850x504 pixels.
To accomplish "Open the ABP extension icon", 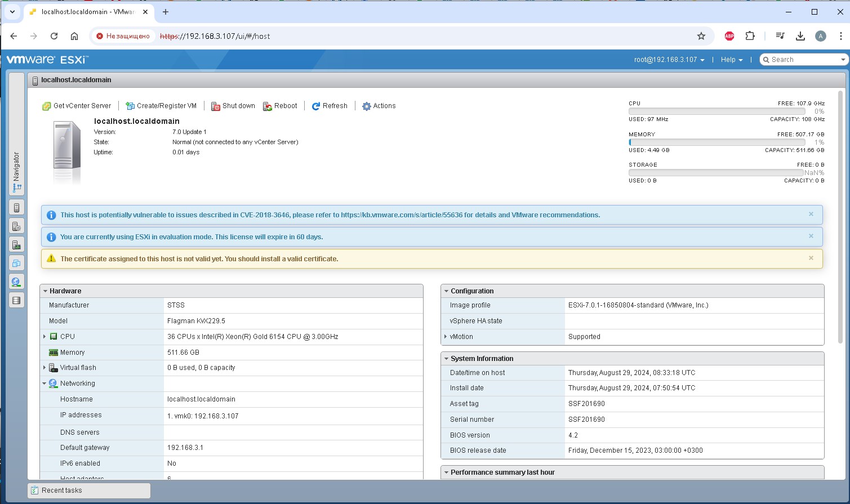I will (x=729, y=36).
